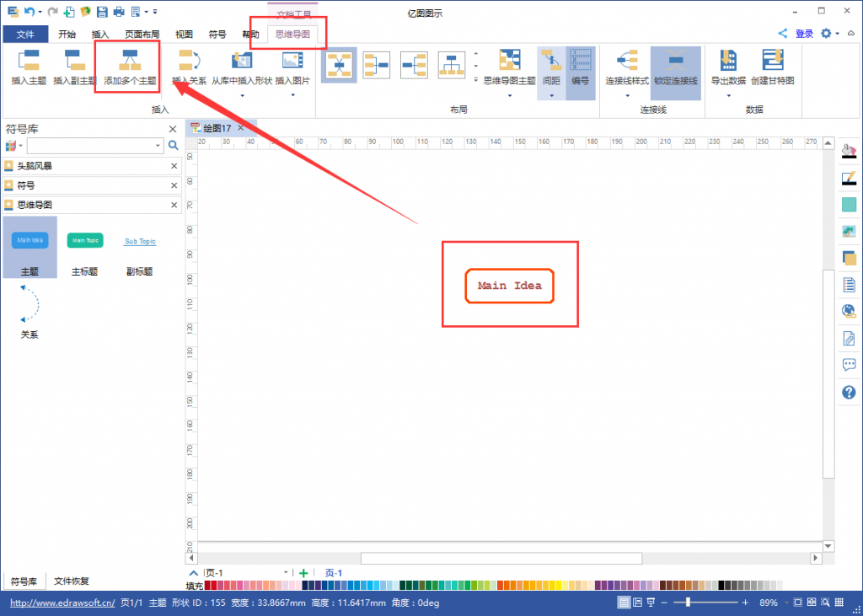Click the Undo icon in quick toolbar
This screenshot has height=616, width=863.
pyautogui.click(x=29, y=12)
